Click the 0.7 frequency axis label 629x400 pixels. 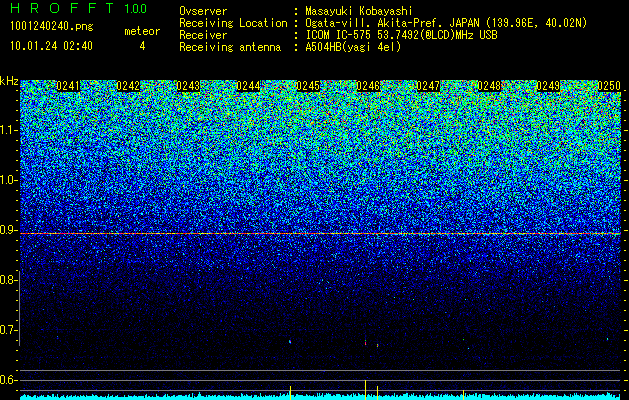(x=8, y=330)
